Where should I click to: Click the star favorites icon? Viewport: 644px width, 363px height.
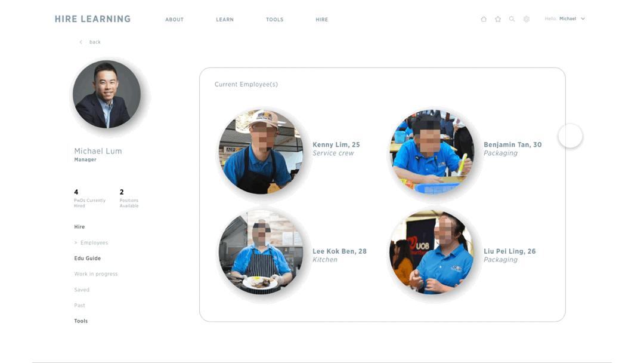pyautogui.click(x=498, y=19)
